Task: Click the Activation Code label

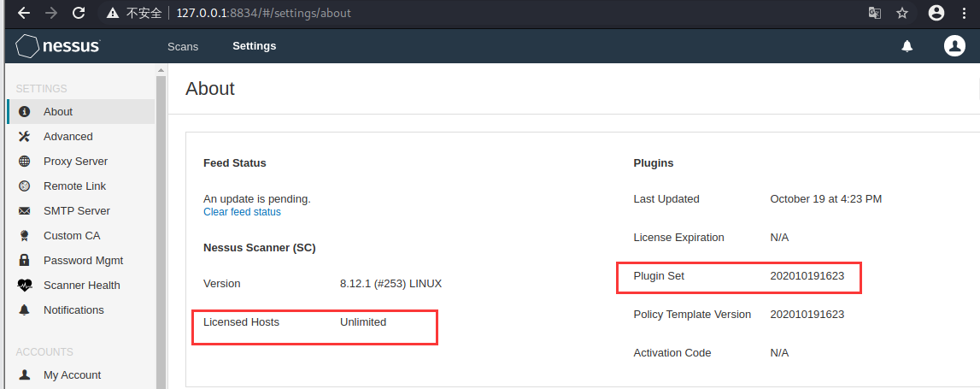Action: [672, 353]
